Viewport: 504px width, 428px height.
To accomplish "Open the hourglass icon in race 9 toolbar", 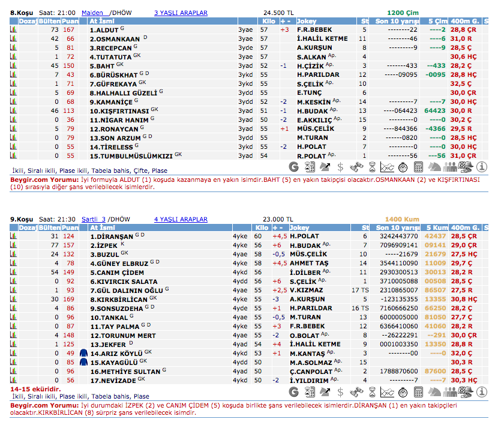I will pyautogui.click(x=371, y=392).
